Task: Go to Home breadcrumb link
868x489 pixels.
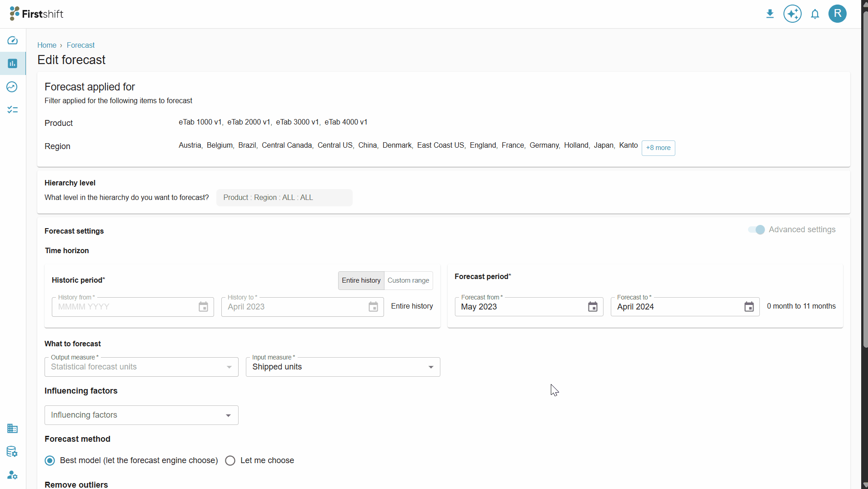Action: 47,45
